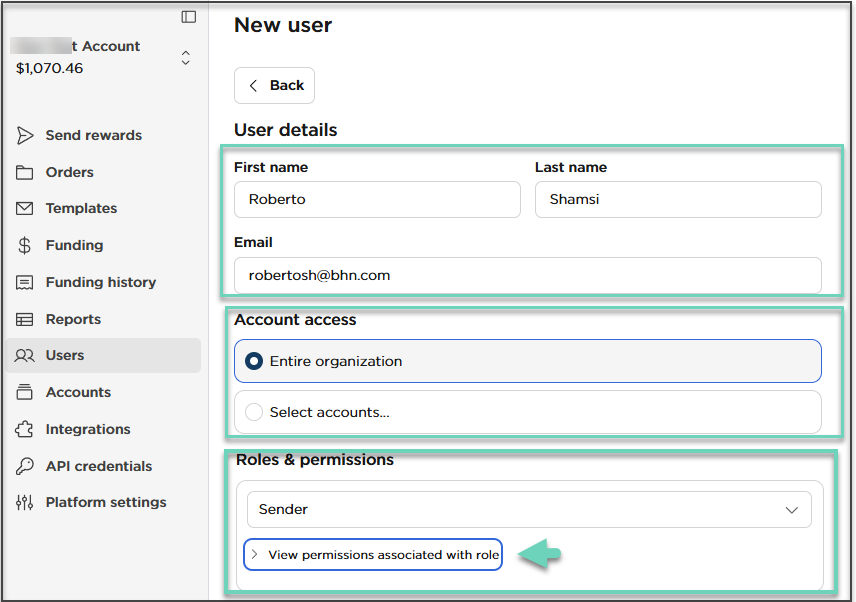Click the First name input field
This screenshot has height=602, width=856.
click(377, 199)
